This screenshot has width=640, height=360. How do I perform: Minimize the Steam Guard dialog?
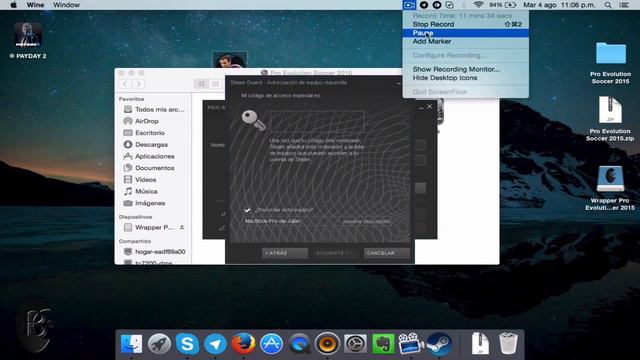click(x=398, y=83)
